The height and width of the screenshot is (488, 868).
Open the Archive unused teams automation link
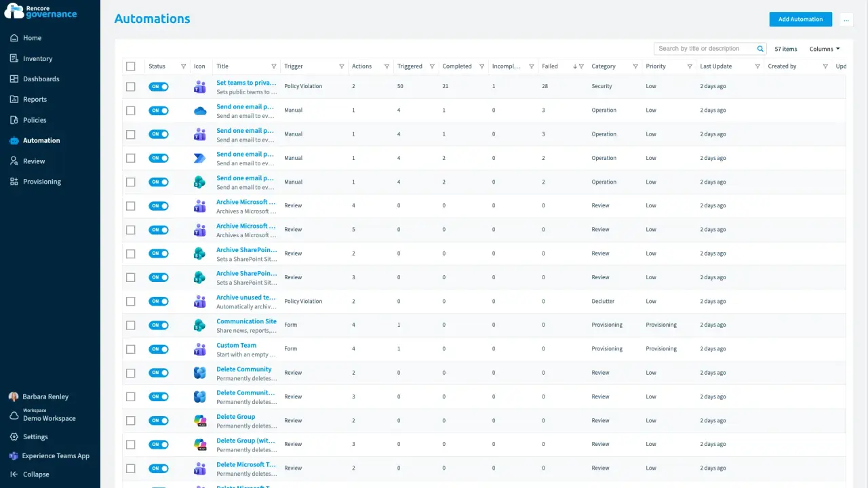pyautogui.click(x=246, y=298)
